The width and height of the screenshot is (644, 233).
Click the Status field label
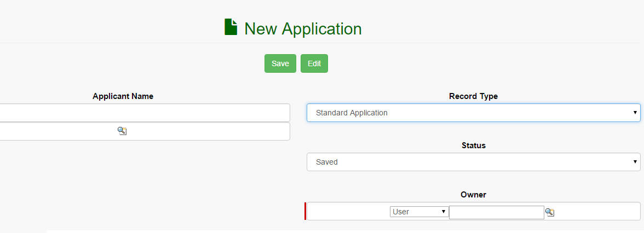point(473,145)
